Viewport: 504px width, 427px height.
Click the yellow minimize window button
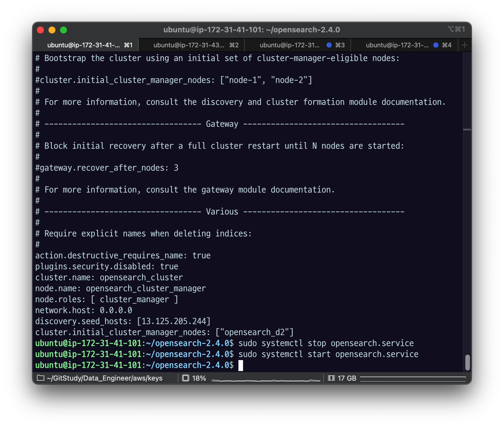point(52,30)
